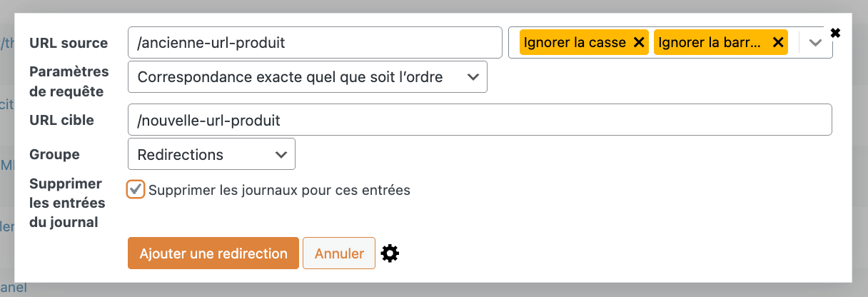Click "Supprimer les journaux pour ces entrées" text

pos(279,191)
